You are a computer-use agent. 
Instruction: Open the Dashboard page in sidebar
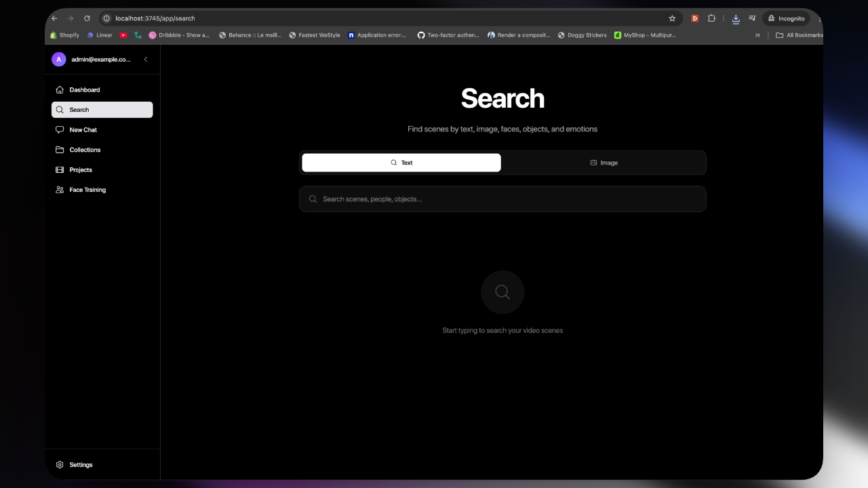[x=102, y=89]
